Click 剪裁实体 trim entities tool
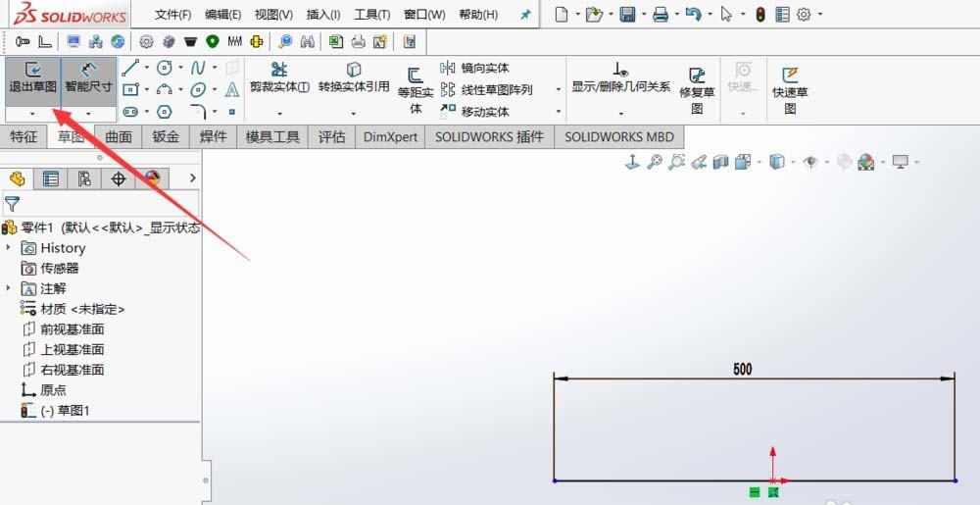The height and width of the screenshot is (505, 980). (x=279, y=77)
